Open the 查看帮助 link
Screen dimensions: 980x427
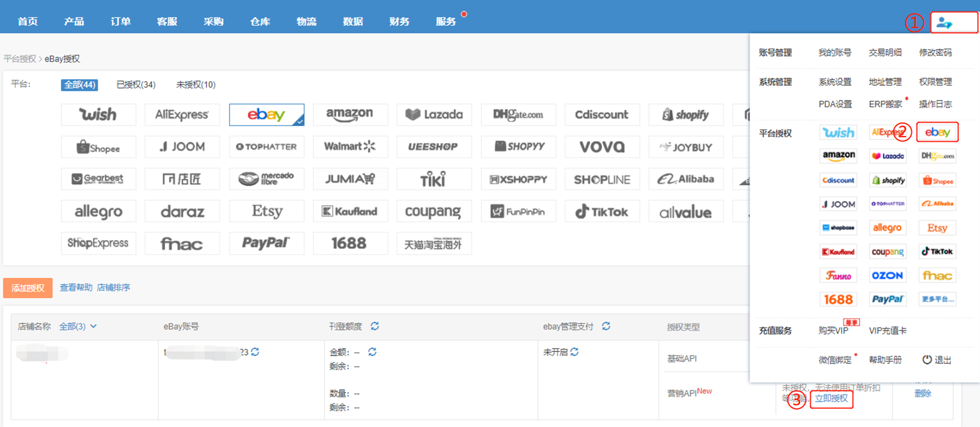click(76, 288)
